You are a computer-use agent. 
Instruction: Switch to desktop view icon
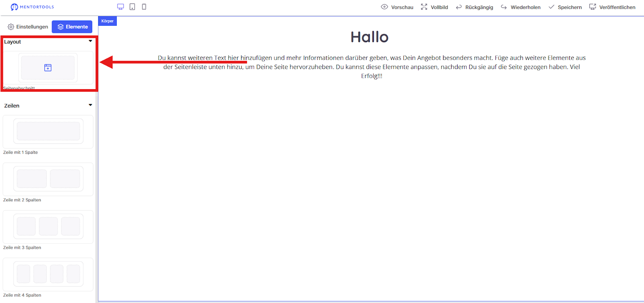[120, 7]
